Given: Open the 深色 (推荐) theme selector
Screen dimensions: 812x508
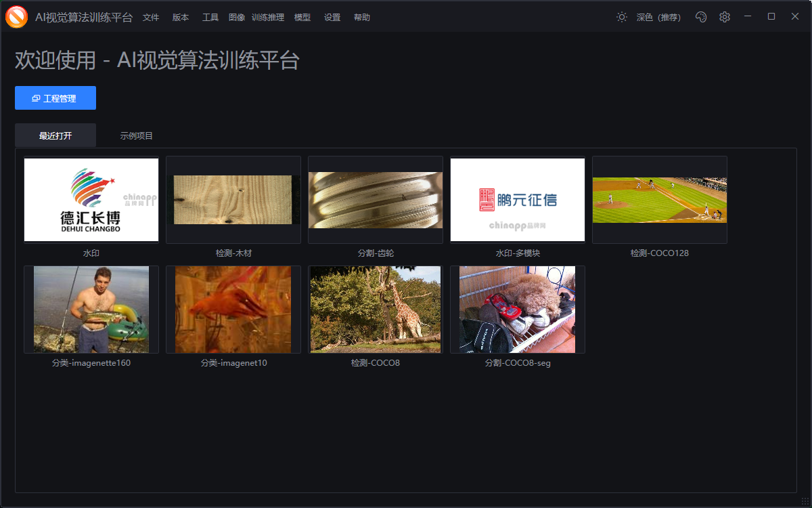Looking at the screenshot, I should 658,18.
